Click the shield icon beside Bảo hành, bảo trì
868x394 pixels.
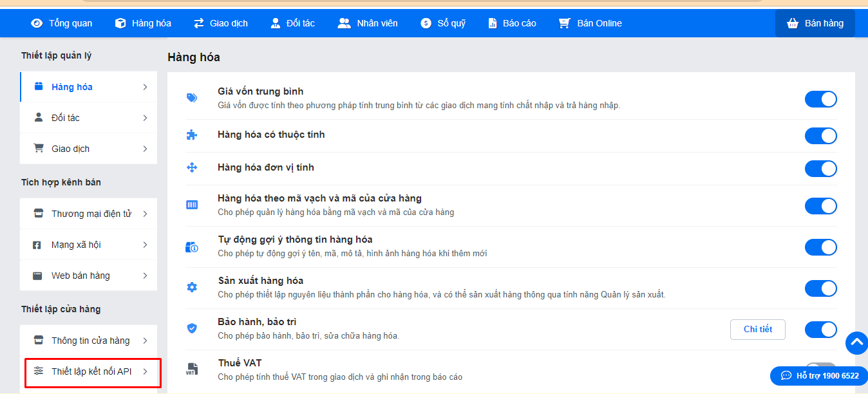point(192,328)
